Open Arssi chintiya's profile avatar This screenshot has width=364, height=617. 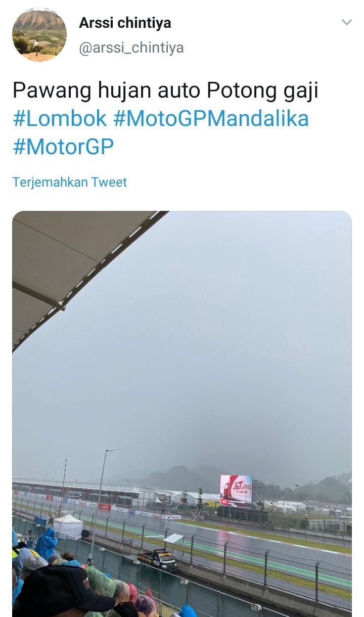tap(39, 35)
